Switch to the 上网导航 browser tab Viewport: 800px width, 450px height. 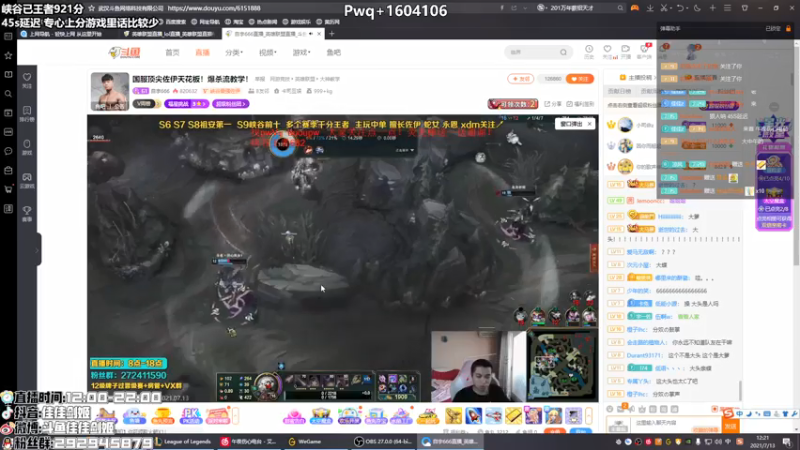[x=65, y=34]
